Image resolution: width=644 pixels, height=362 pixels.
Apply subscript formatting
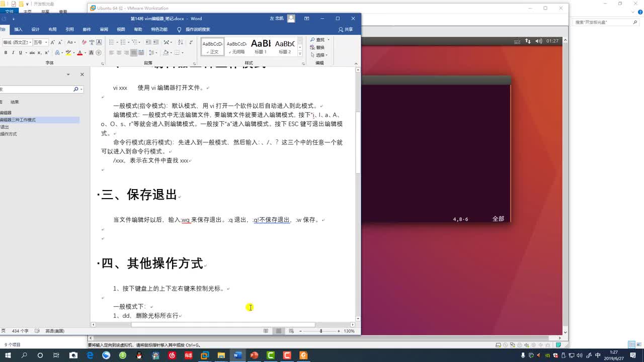39,53
